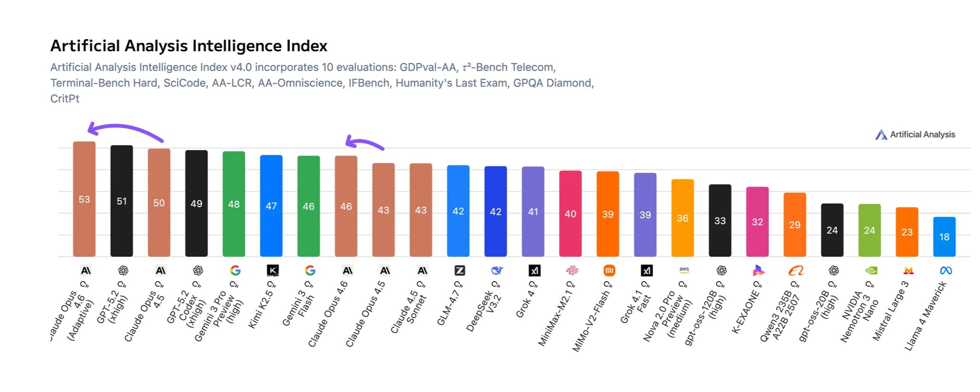Screen dimensions: 980x392
Task: Click the DeepSeek whale logo
Action: pos(497,270)
